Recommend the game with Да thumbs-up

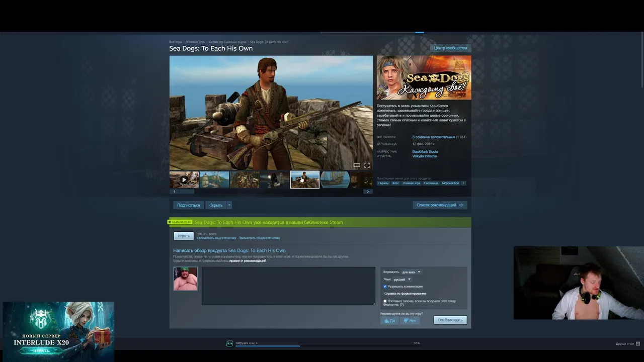pos(389,320)
